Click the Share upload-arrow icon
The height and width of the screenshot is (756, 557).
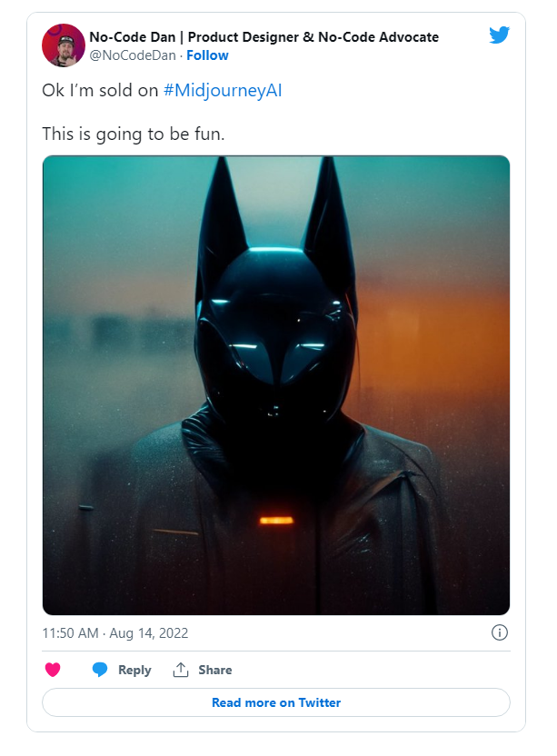click(181, 670)
